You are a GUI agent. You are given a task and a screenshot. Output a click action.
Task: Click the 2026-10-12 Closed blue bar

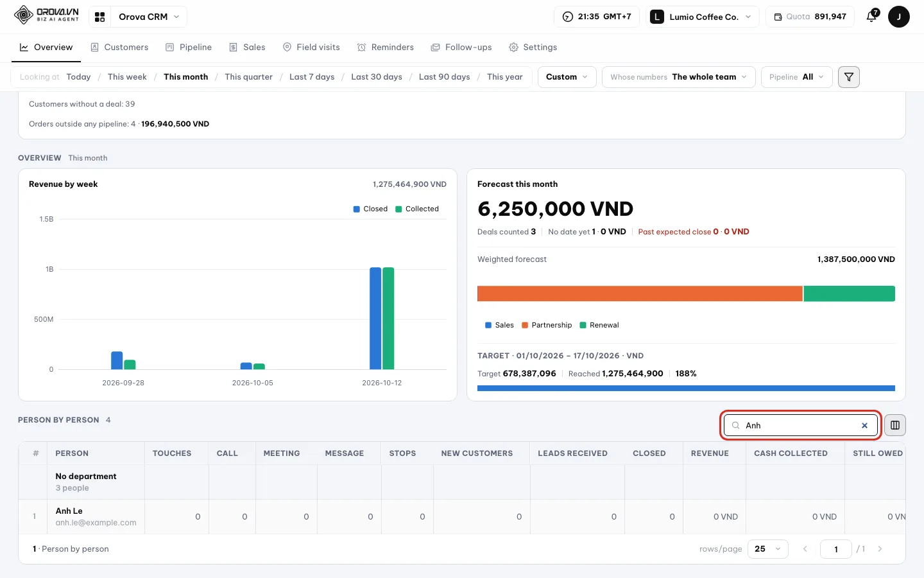click(375, 318)
